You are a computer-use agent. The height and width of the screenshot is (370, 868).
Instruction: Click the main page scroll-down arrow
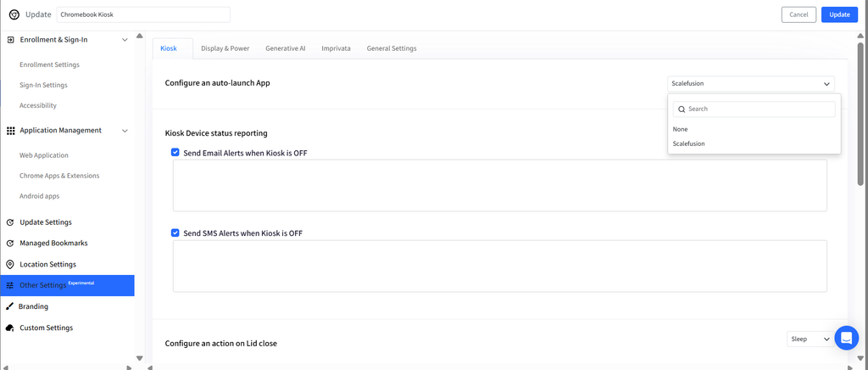(x=861, y=358)
